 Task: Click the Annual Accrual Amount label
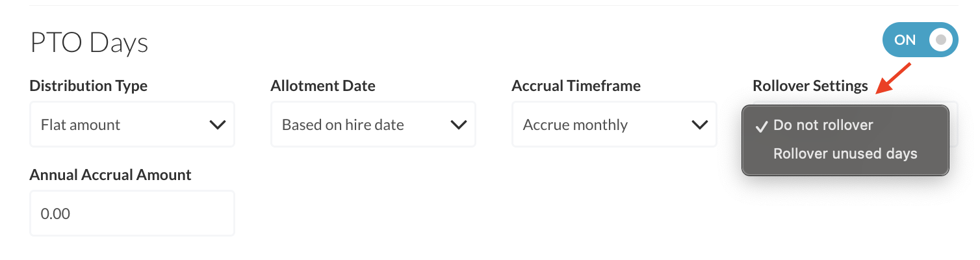(110, 175)
